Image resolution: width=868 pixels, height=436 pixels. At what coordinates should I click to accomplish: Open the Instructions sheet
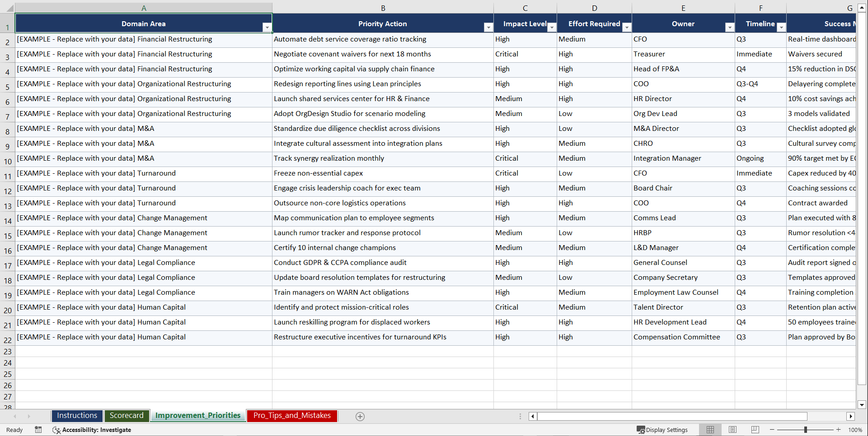pyautogui.click(x=77, y=416)
